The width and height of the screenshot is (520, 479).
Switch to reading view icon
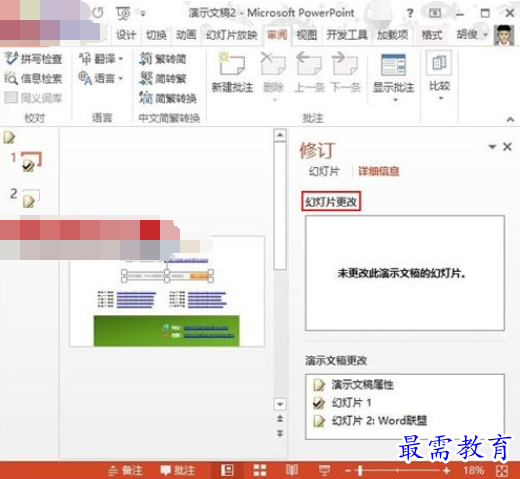(292, 470)
